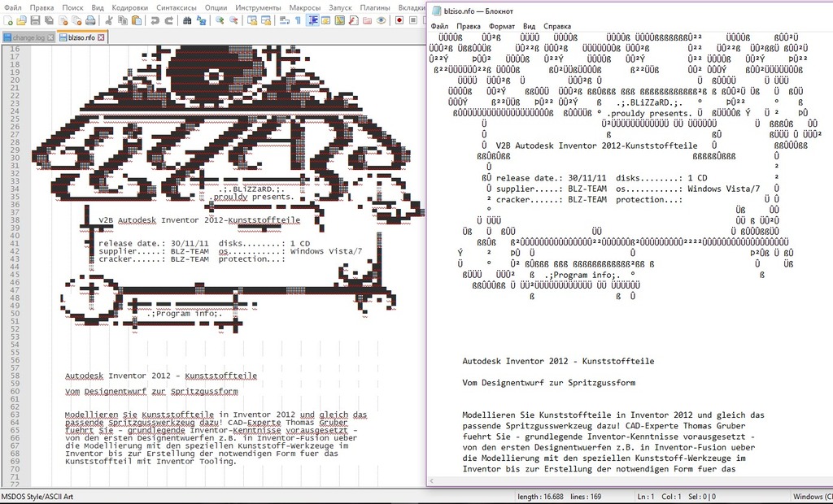Open the Синтаксисы menu
Screen dimensions: 833x504
[x=177, y=7]
